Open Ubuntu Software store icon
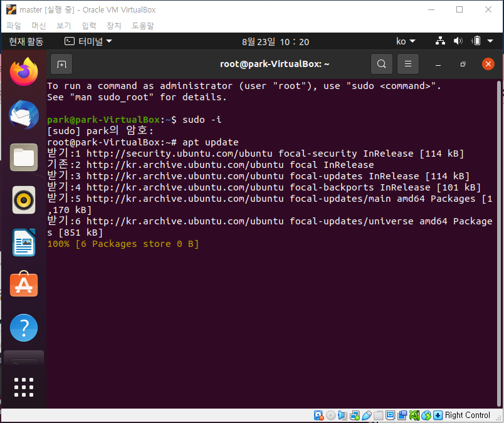 (x=24, y=284)
